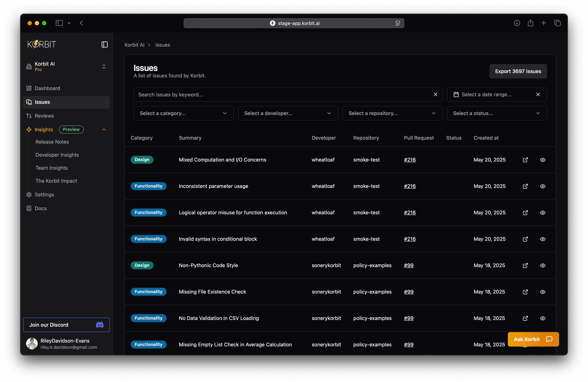
Task: Click the Ask Korbit button
Action: [533, 339]
